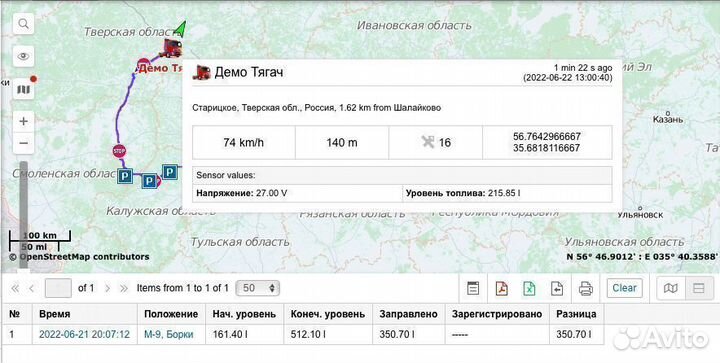The height and width of the screenshot is (363, 720).
Task: Click the report table view icon
Action: [473, 288]
